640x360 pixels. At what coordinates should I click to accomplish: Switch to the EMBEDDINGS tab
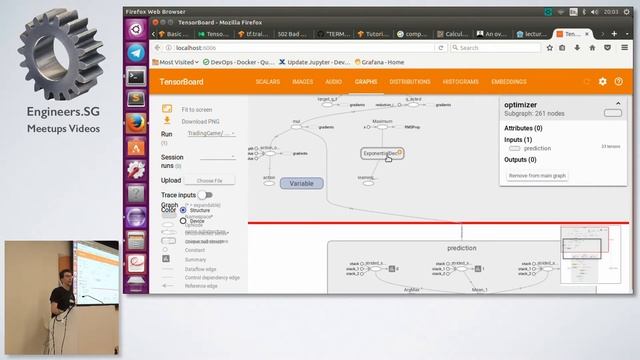[509, 82]
